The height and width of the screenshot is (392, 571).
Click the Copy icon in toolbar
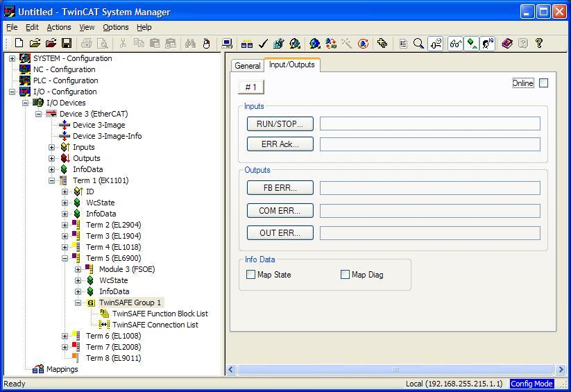pyautogui.click(x=139, y=43)
